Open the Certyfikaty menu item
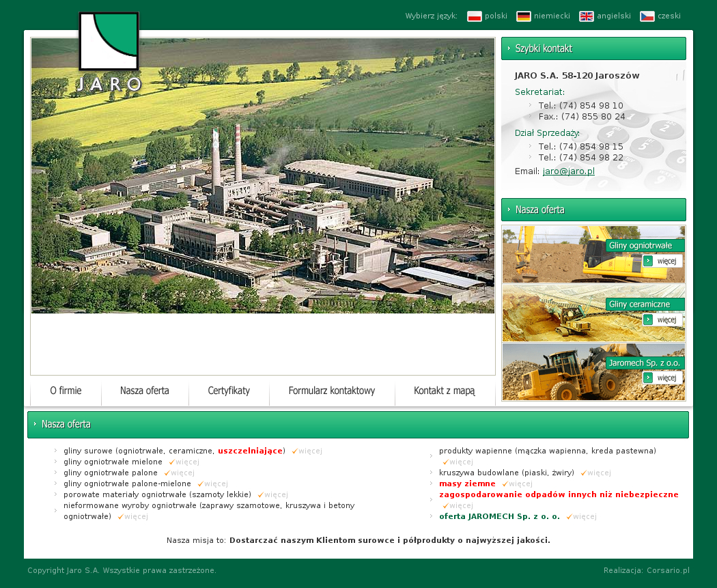 click(229, 391)
